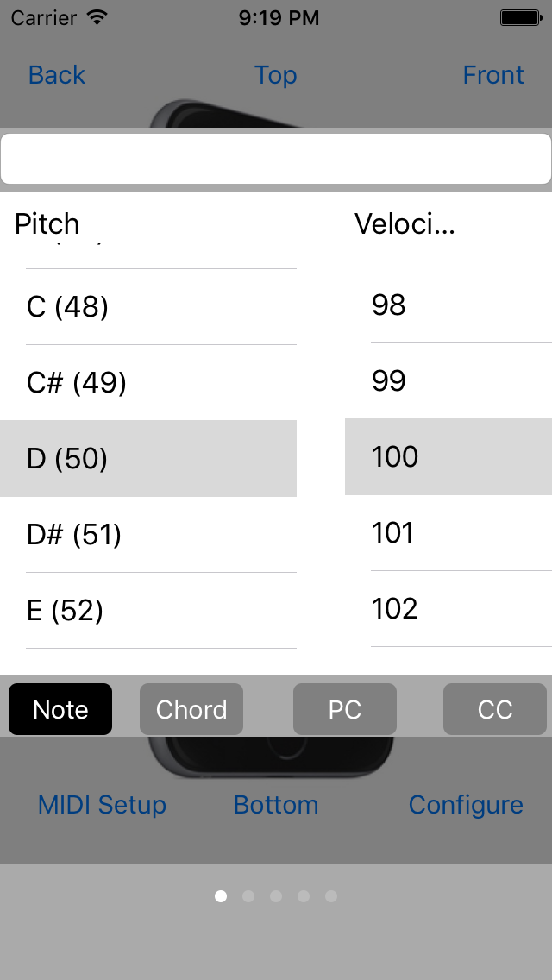Viewport: 552px width, 980px height.
Task: Set velocity to 98
Action: [x=448, y=305]
